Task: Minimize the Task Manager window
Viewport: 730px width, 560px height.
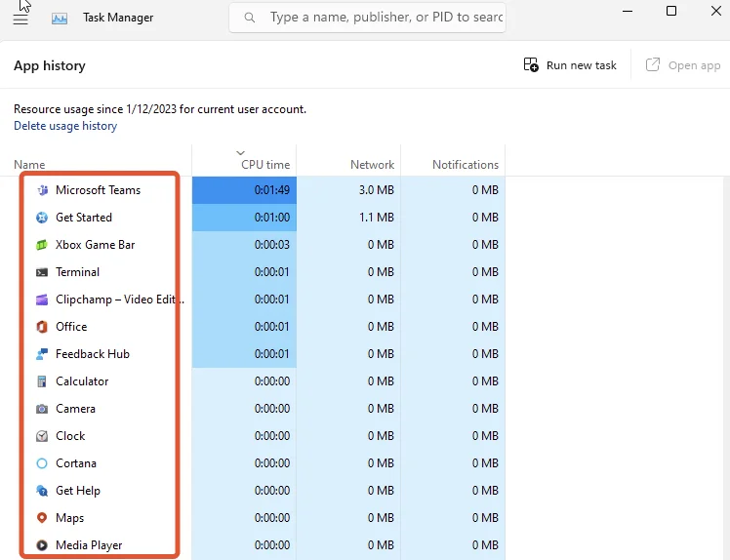Action: [x=628, y=11]
